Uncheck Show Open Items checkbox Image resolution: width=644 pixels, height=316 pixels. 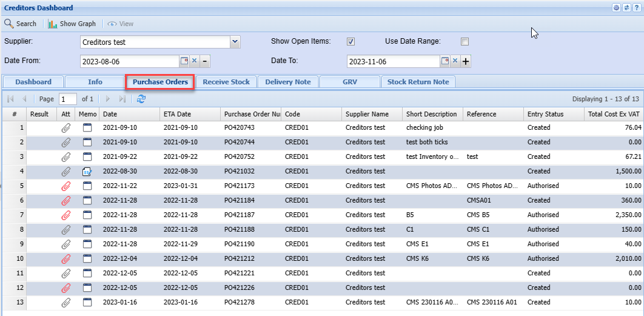pyautogui.click(x=351, y=42)
